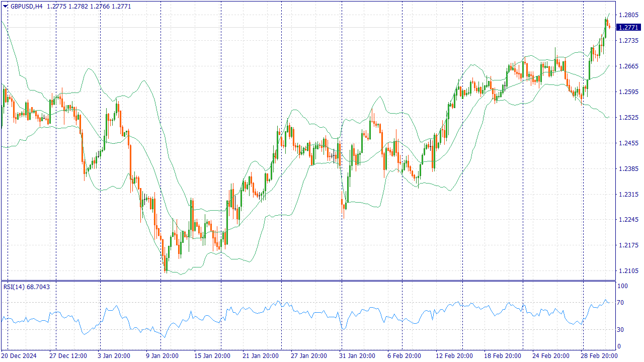Image resolution: width=644 pixels, height=362 pixels.
Task: Click the 1.2525 price scale label
Action: pyautogui.click(x=629, y=118)
